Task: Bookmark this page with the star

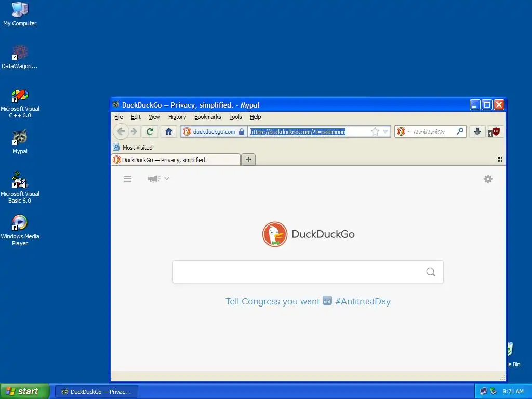Action: point(375,131)
